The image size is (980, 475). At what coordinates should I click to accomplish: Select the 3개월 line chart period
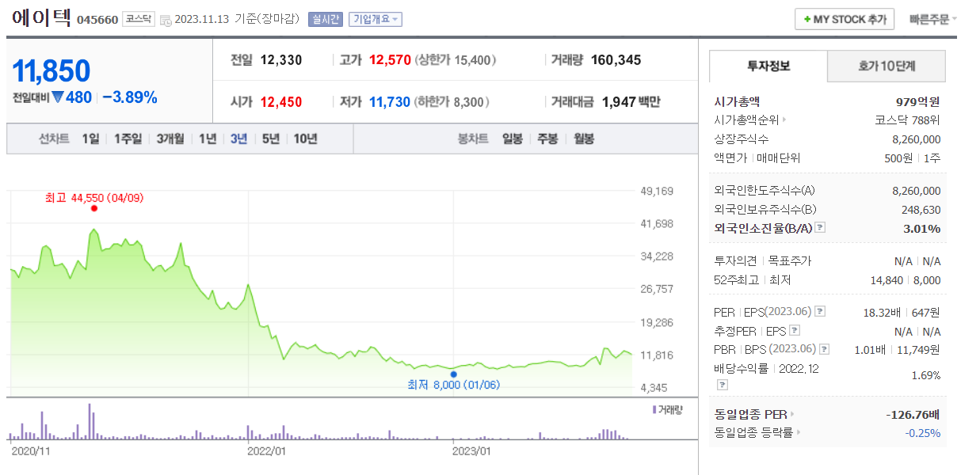(x=170, y=139)
